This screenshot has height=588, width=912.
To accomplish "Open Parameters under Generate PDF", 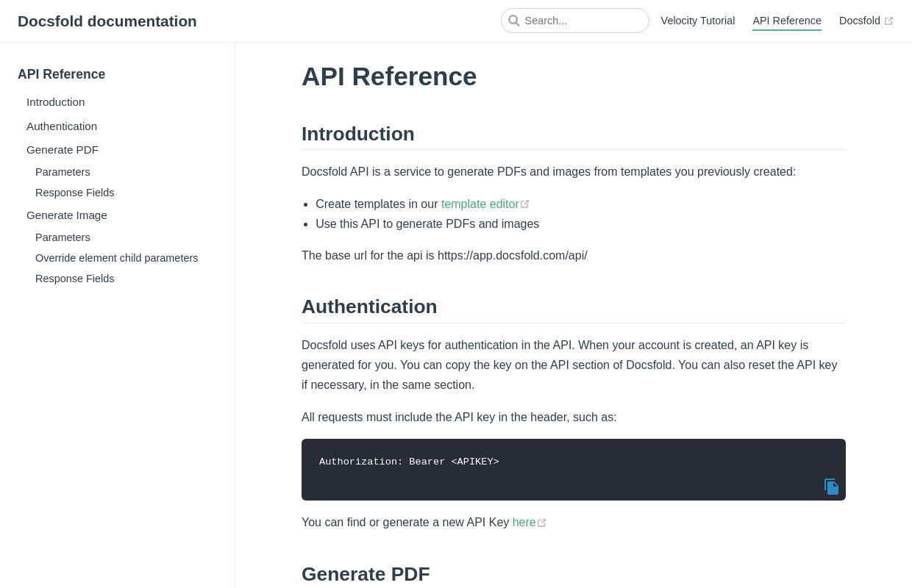I will coord(63,172).
